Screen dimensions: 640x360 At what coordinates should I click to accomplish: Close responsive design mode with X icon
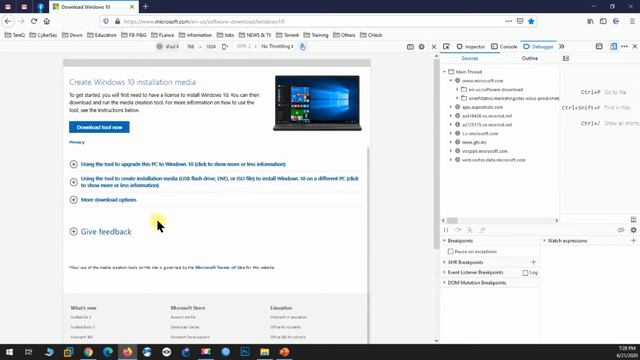coord(433,47)
